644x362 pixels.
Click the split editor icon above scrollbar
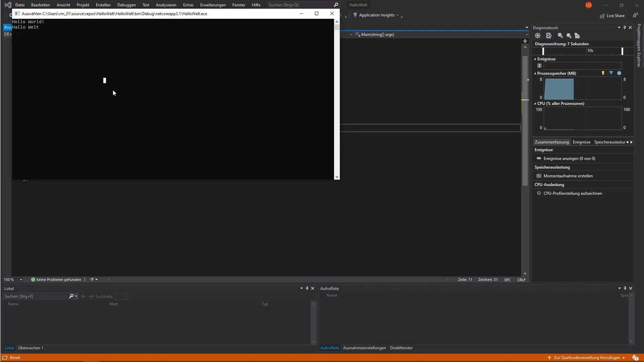[525, 41]
